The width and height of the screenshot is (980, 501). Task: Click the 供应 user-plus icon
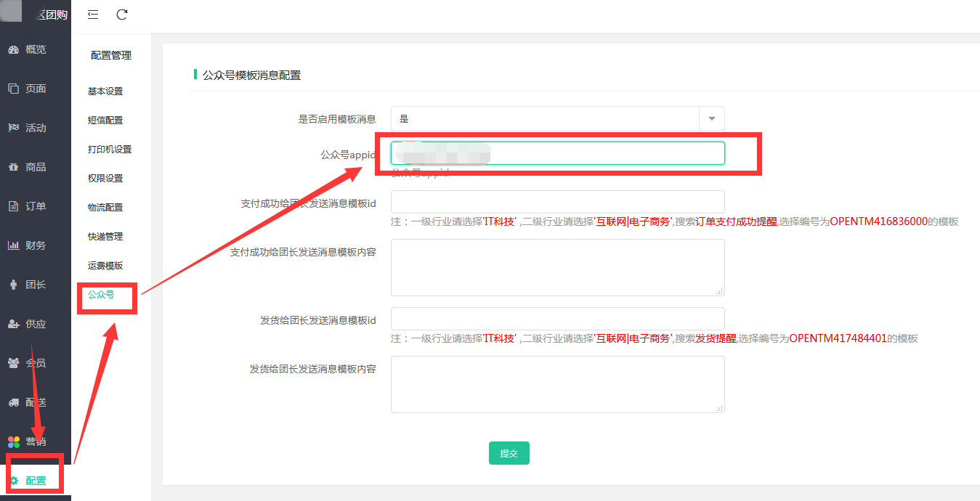(x=13, y=324)
